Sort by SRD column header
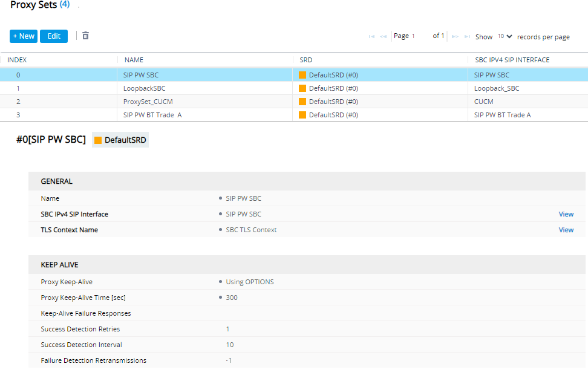This screenshot has width=588, height=384. coord(306,60)
